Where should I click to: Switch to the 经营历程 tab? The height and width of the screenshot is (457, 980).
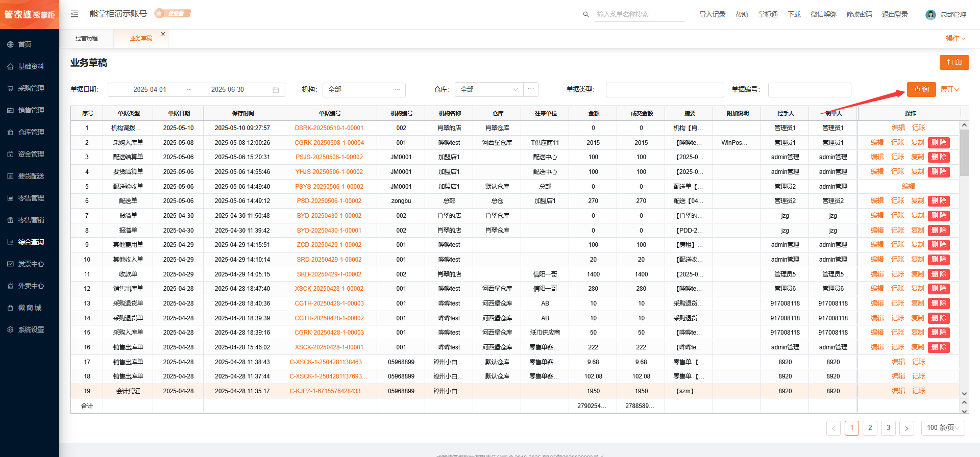point(87,38)
